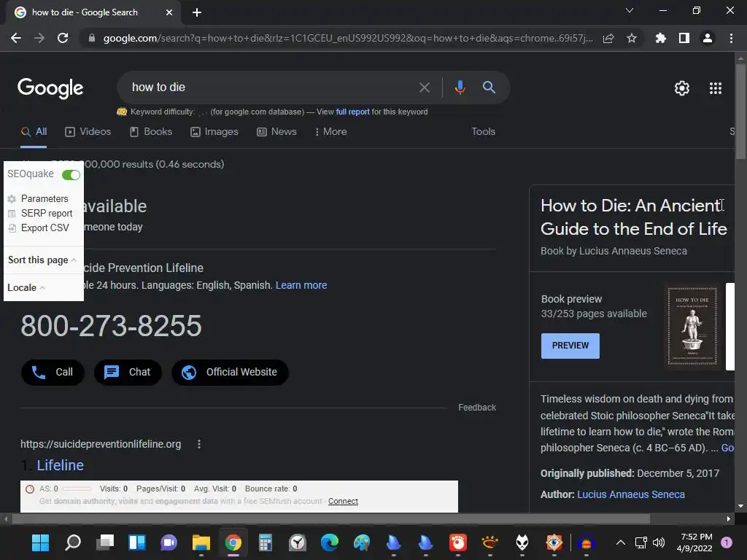The width and height of the screenshot is (747, 560).
Task: Open volume control in system tray
Action: pos(659,542)
